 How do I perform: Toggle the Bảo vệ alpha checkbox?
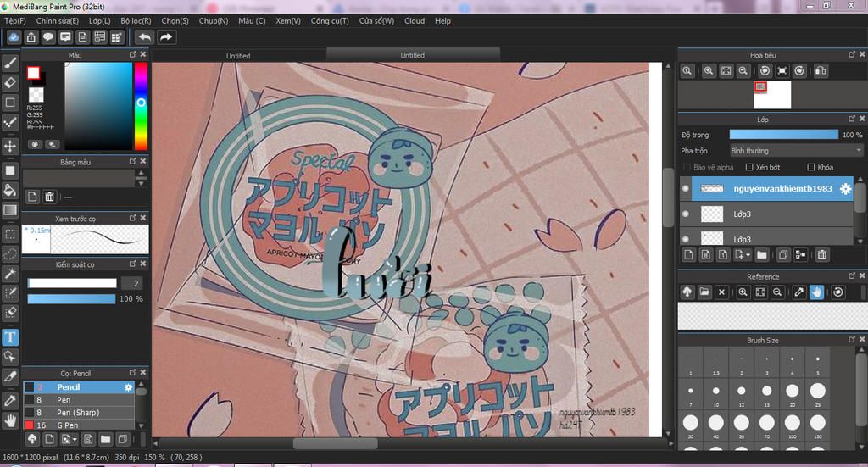[x=687, y=167]
